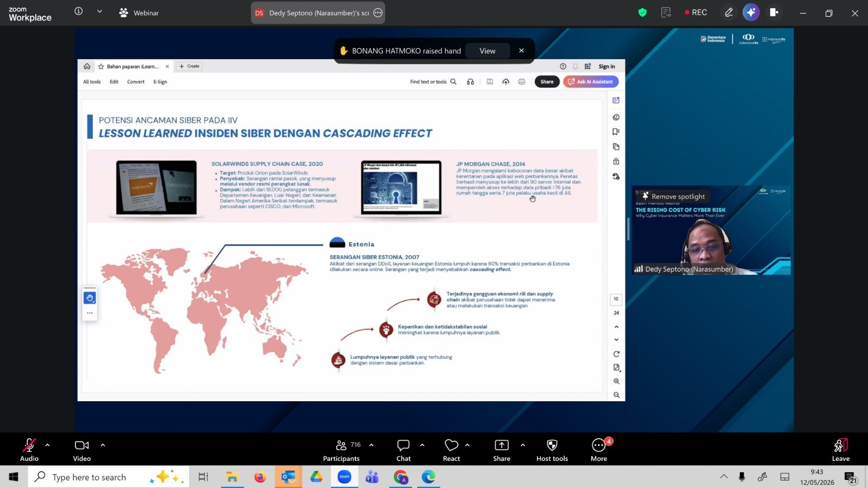
Task: Click the Create new tab button
Action: tap(190, 66)
